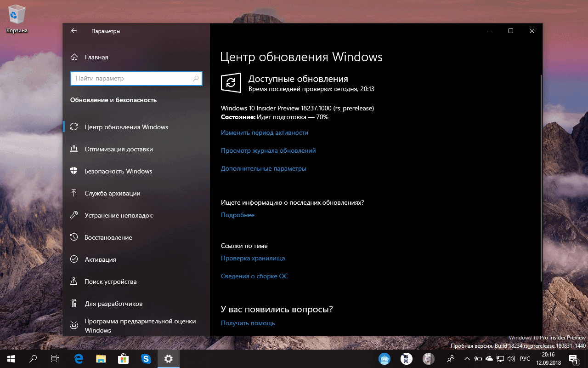Open OneDrive from the system tray
The height and width of the screenshot is (368, 588).
pos(488,358)
